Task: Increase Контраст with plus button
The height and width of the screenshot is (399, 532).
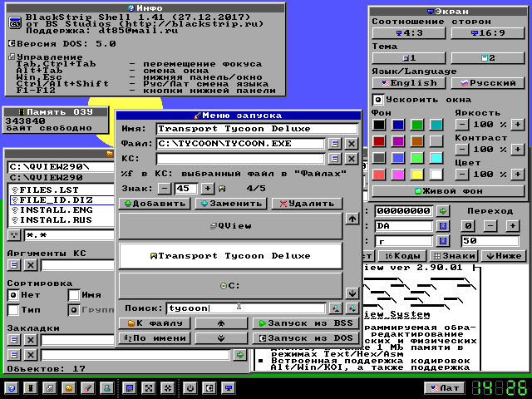Action: point(518,150)
